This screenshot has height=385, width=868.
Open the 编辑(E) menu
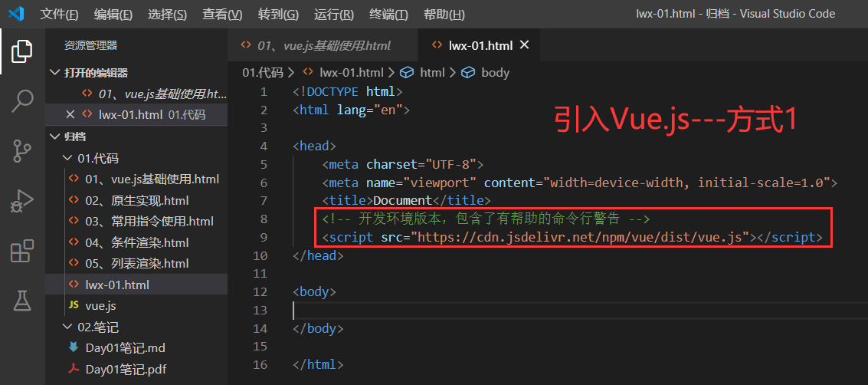[113, 15]
